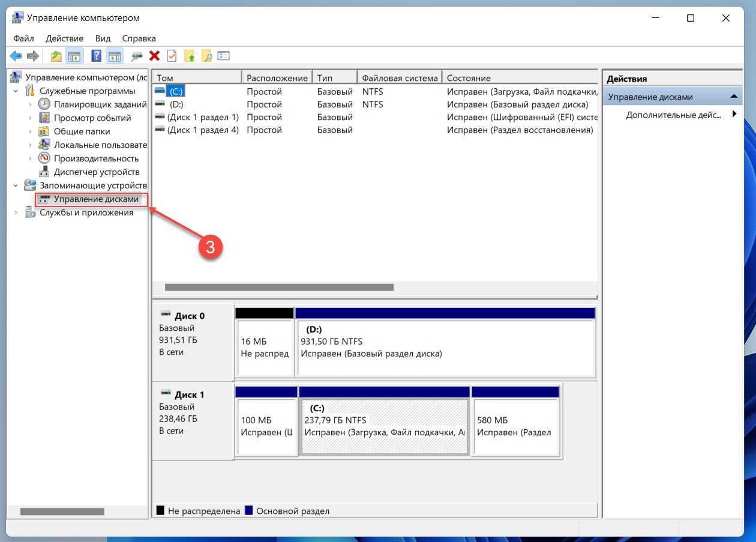The width and height of the screenshot is (756, 542).
Task: Click the Производительность icon
Action: pyautogui.click(x=44, y=158)
